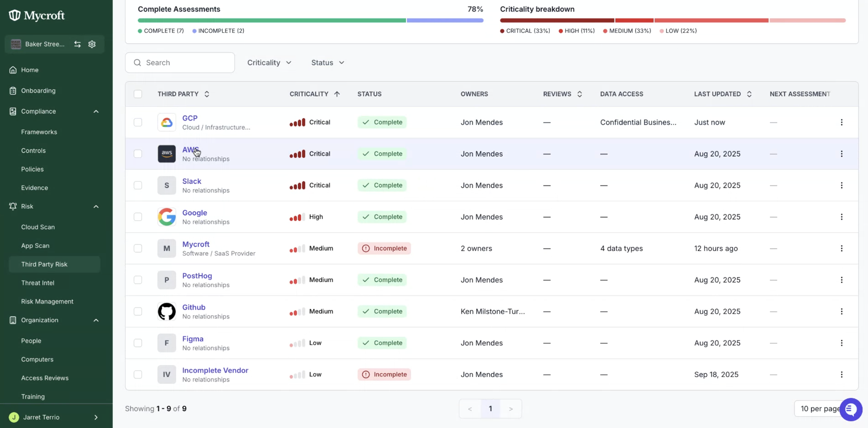Open the PostHog vendor link
868x428 pixels.
coord(197,276)
